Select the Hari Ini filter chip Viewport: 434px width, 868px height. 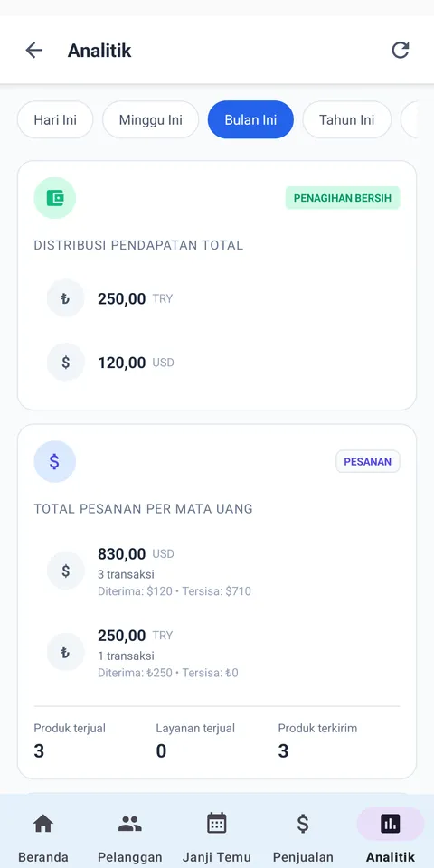click(x=55, y=120)
